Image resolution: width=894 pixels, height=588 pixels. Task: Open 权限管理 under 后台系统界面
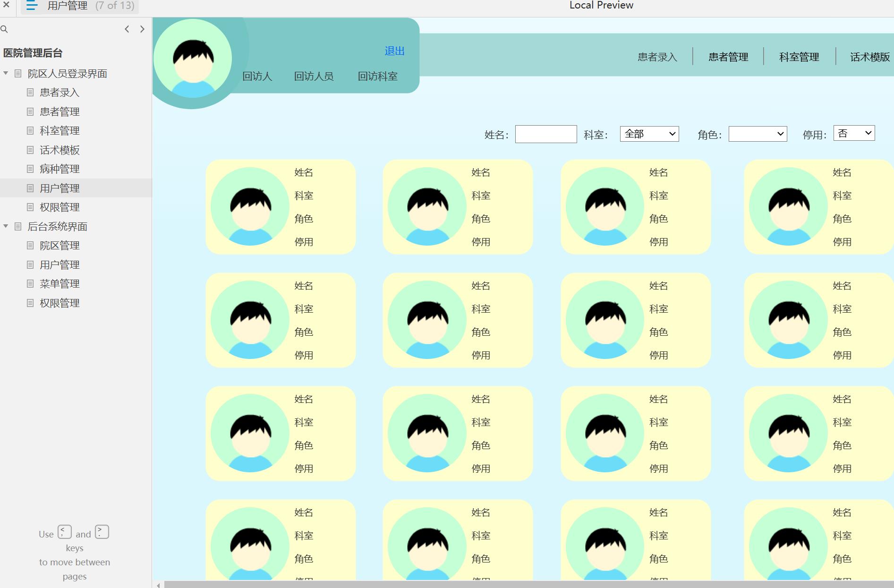coord(60,303)
